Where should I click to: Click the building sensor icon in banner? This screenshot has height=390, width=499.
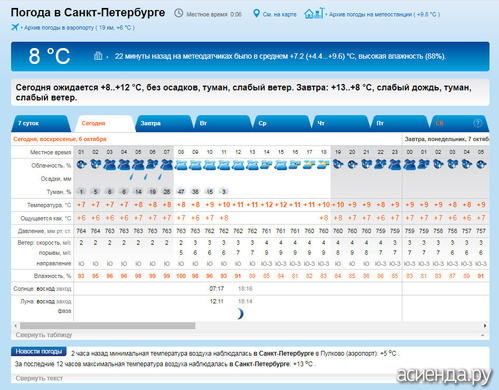98,56
